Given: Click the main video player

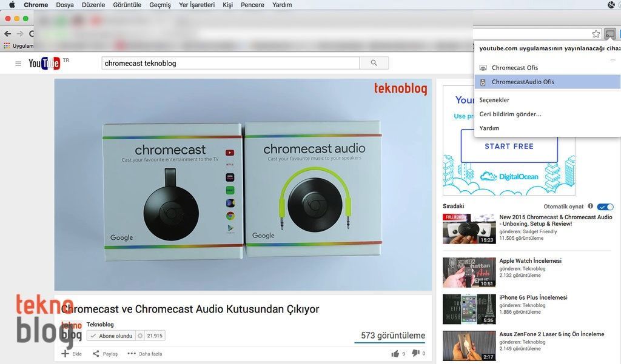Looking at the screenshot, I should (243, 184).
